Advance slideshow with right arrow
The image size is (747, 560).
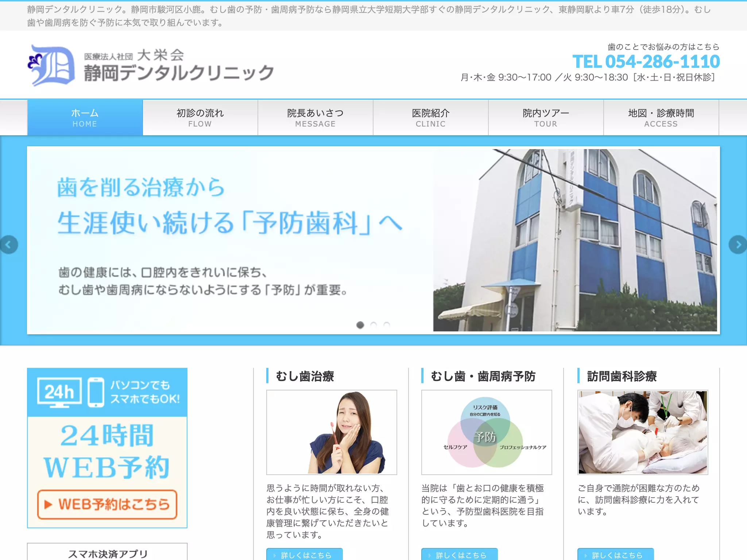click(738, 245)
